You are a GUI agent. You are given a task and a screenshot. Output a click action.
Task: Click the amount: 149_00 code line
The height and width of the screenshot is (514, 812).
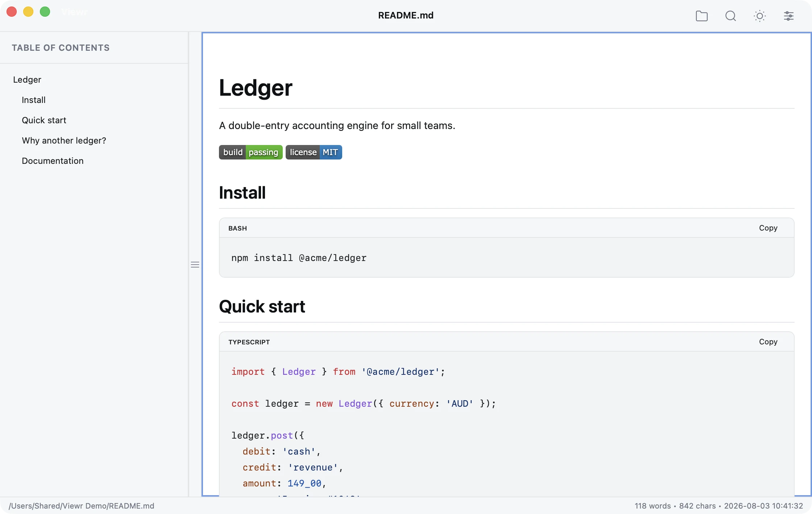point(284,484)
